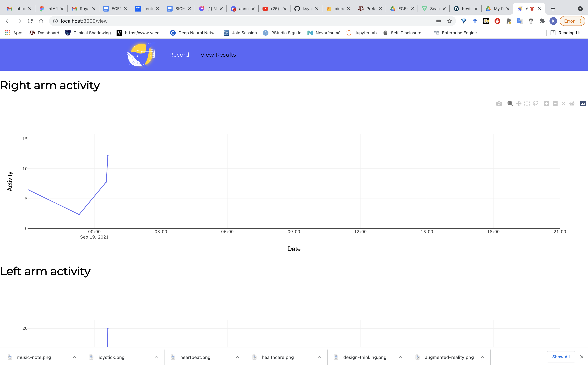Zoom in on the chart
The width and height of the screenshot is (588, 367).
tap(547, 104)
